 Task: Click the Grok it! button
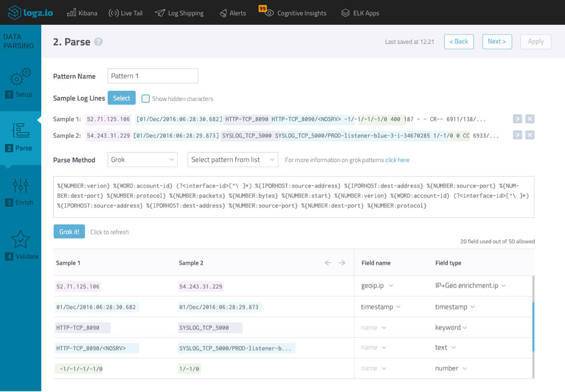69,232
